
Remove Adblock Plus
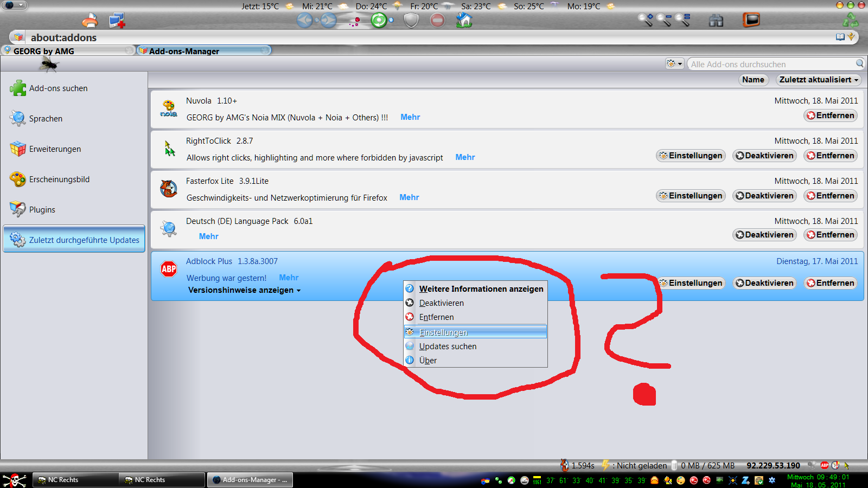[x=831, y=283]
